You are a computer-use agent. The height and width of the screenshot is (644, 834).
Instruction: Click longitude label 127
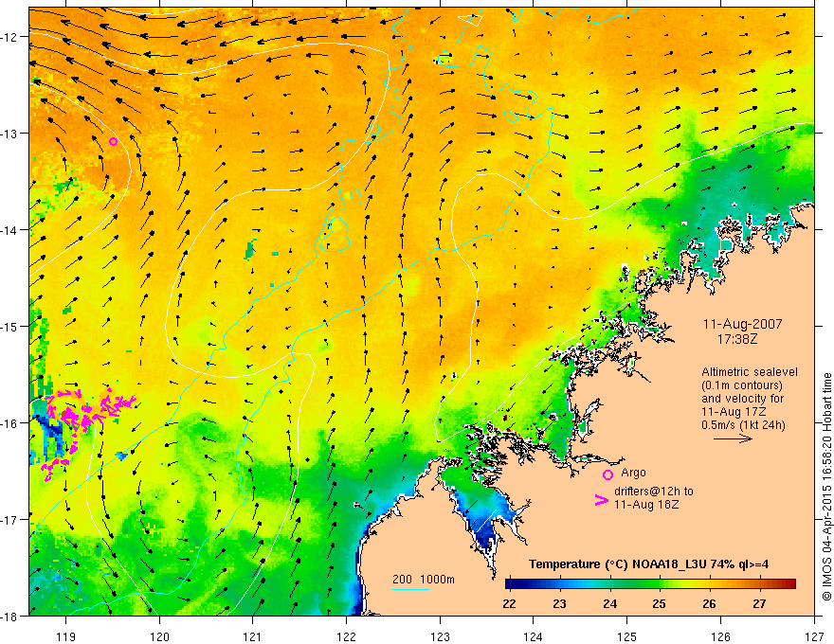(x=814, y=636)
